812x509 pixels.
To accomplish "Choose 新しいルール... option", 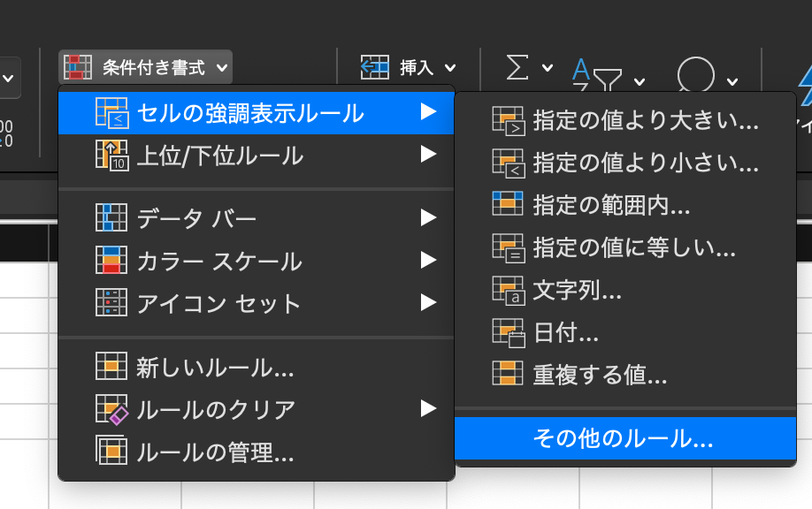I will point(257,368).
